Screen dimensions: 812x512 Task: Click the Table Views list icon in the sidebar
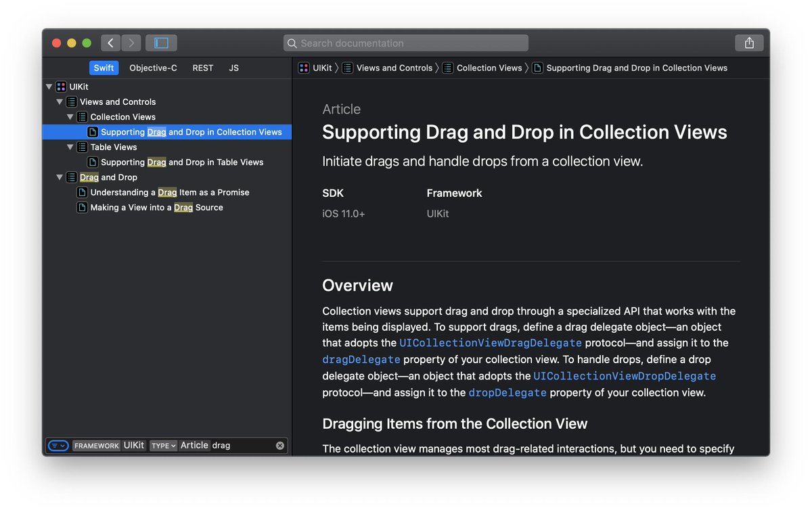[x=83, y=147]
